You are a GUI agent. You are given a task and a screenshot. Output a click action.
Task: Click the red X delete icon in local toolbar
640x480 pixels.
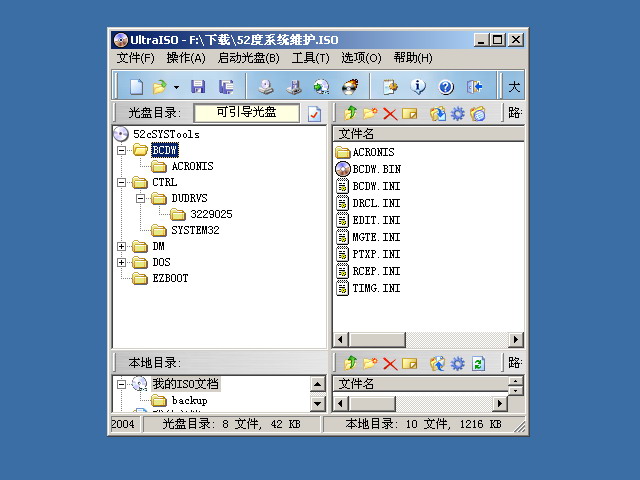point(390,363)
